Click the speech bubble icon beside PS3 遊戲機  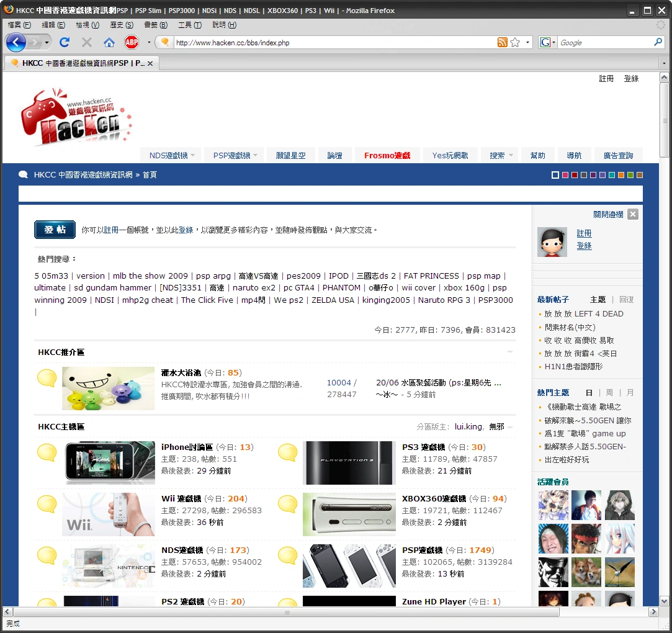click(287, 452)
